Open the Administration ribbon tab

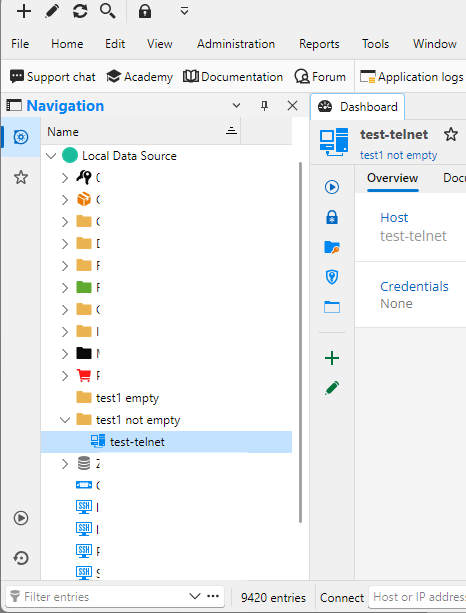point(236,44)
